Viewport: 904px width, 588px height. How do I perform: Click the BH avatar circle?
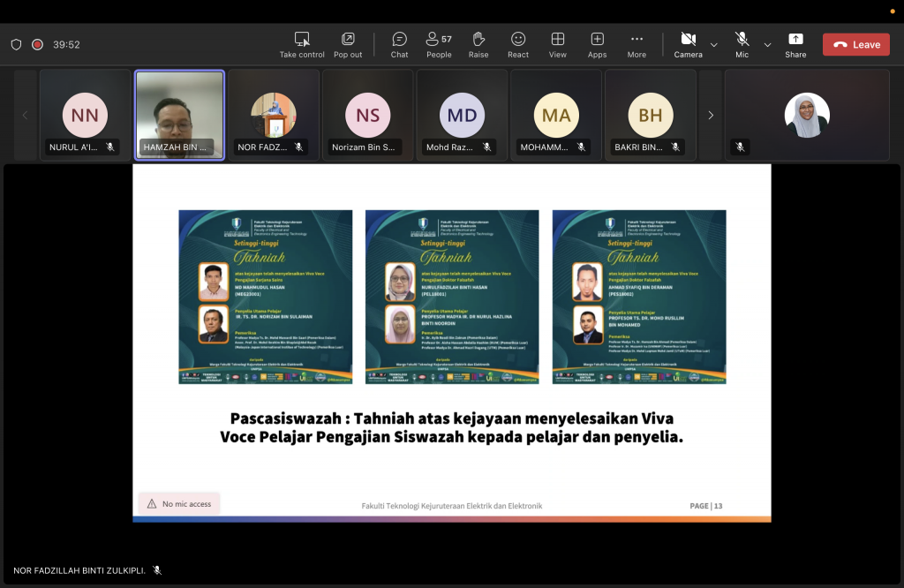(651, 115)
